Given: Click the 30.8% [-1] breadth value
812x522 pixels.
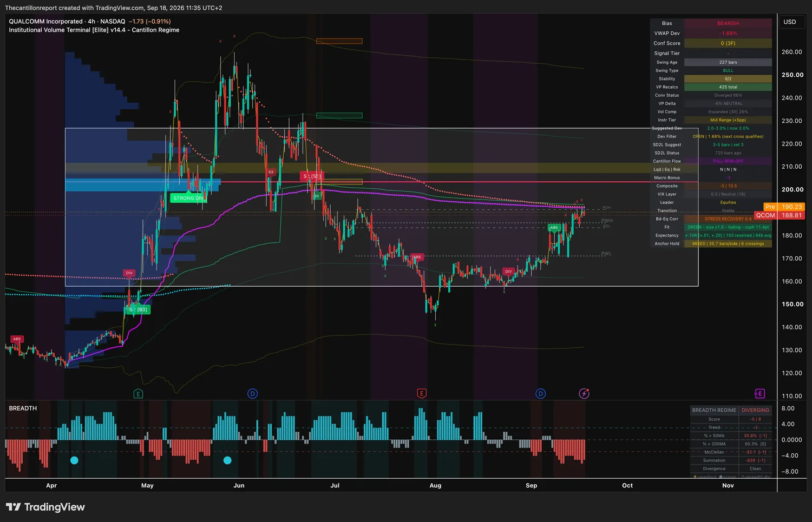Looking at the screenshot, I should 755,435.
